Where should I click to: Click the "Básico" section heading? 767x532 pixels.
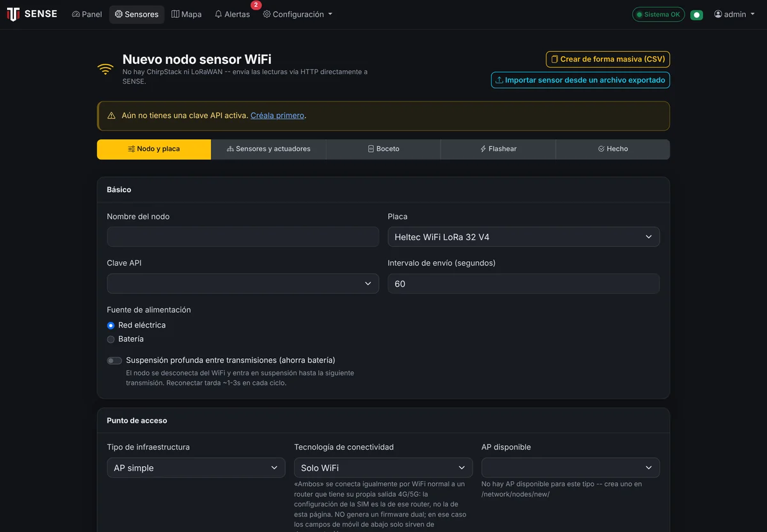tap(119, 190)
